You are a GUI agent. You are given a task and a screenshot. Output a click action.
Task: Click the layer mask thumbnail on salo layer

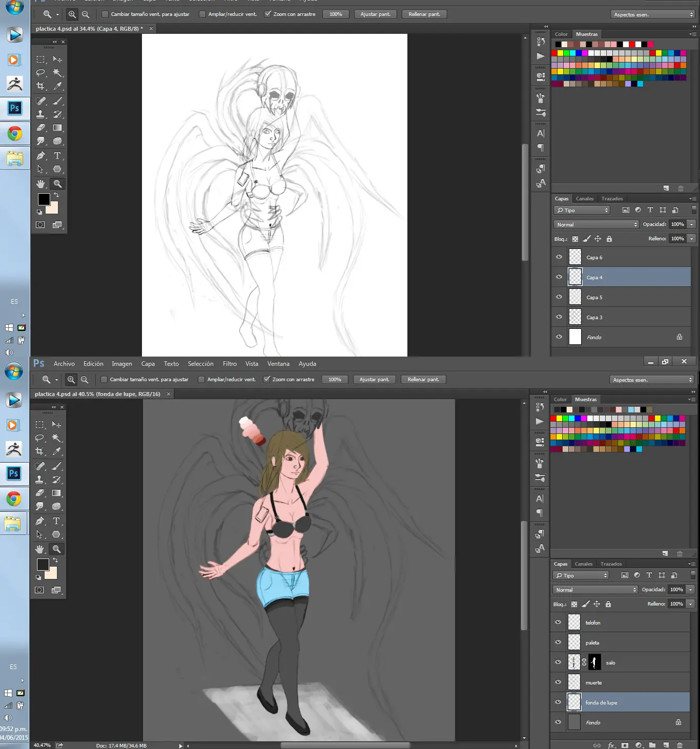[x=594, y=662]
